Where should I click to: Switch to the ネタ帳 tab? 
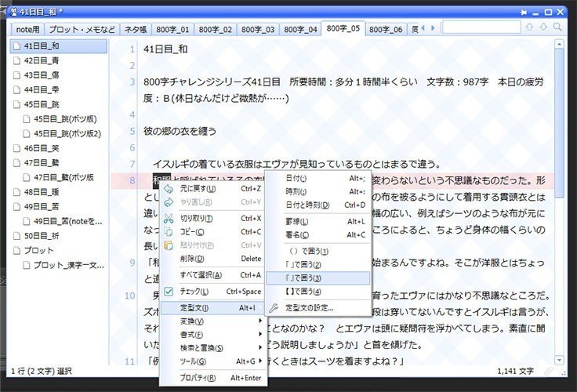[136, 30]
